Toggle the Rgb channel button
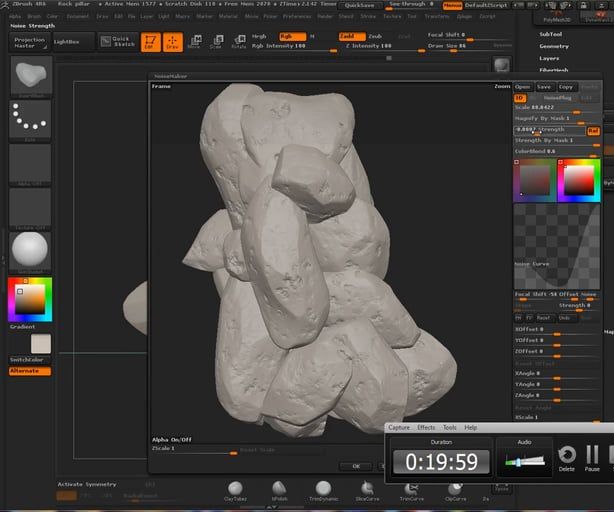The image size is (614, 512). point(293,36)
